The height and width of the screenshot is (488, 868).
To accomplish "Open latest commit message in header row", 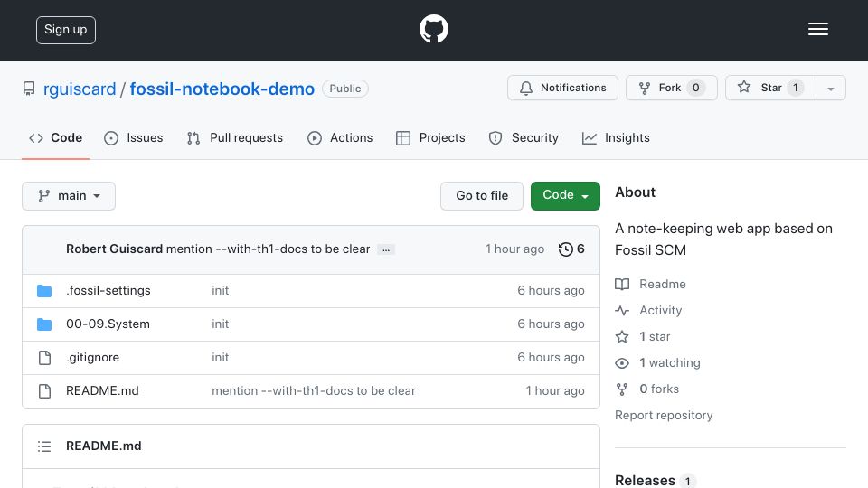I will [268, 249].
